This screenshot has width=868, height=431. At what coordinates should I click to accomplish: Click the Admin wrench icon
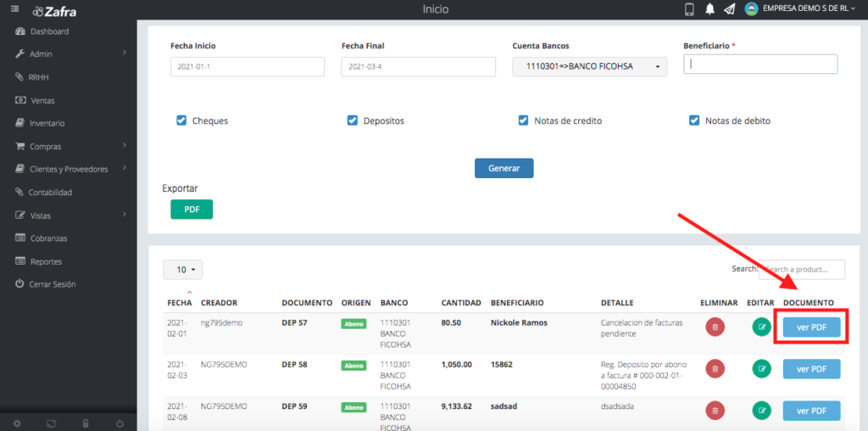[20, 53]
